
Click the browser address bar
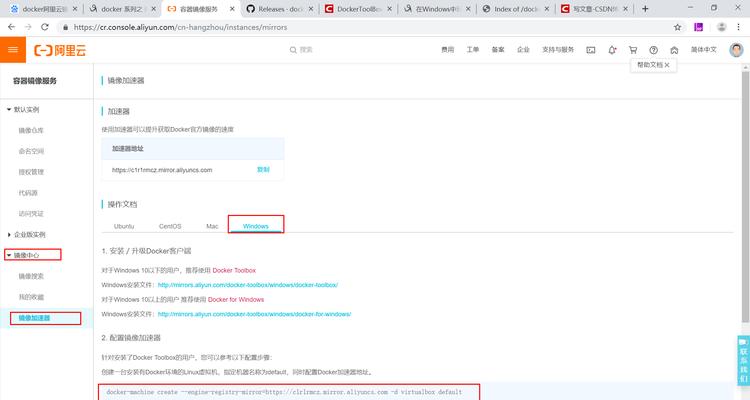pos(368,27)
